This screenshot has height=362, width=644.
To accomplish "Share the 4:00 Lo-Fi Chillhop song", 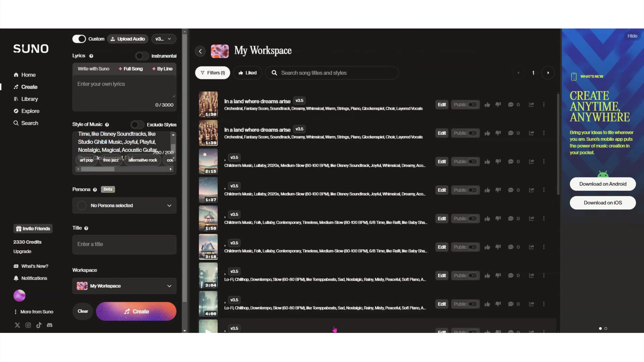I will coord(531,304).
